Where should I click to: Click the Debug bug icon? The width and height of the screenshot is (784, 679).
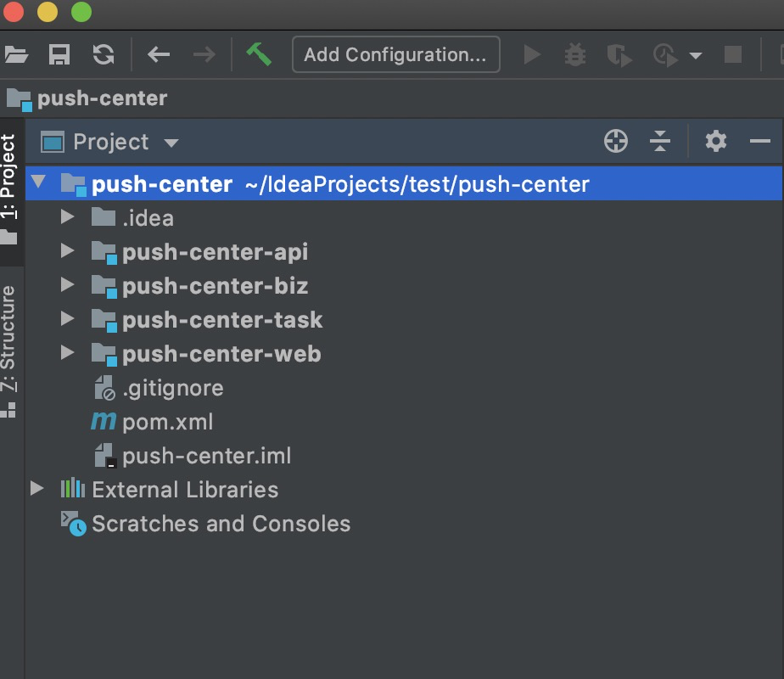[x=575, y=55]
